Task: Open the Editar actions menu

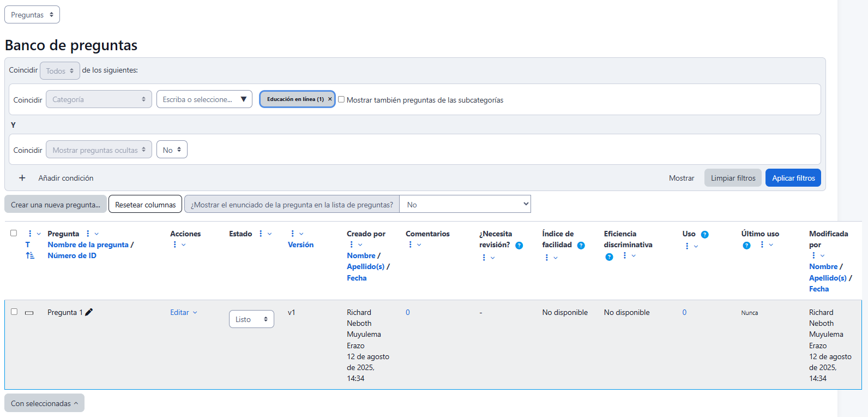Action: click(x=183, y=312)
